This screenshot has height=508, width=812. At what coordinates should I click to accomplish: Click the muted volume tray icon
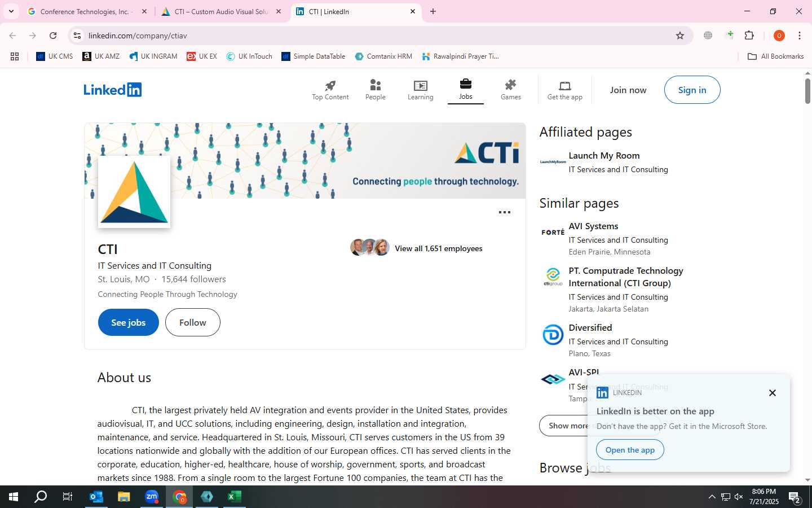point(739,497)
